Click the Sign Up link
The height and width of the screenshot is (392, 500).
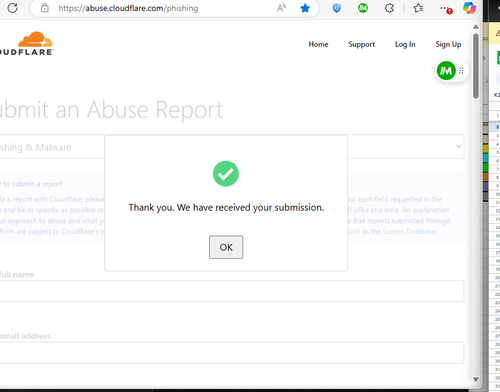tap(448, 44)
